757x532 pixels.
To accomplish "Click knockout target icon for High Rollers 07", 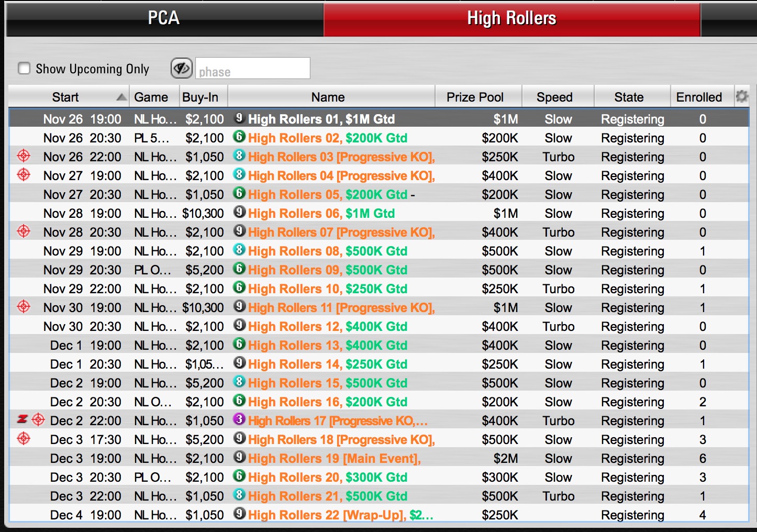I will [x=24, y=231].
